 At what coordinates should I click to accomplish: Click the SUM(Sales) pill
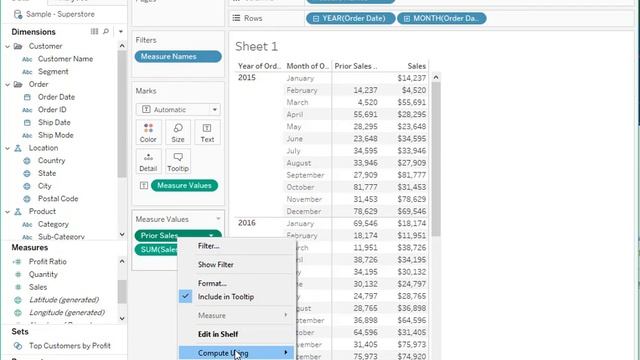[157, 249]
